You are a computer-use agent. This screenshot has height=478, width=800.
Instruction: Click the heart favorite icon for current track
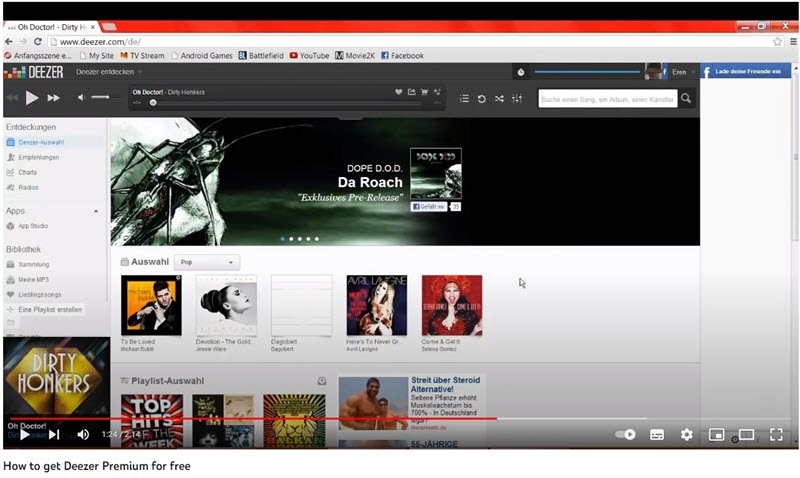click(x=398, y=92)
